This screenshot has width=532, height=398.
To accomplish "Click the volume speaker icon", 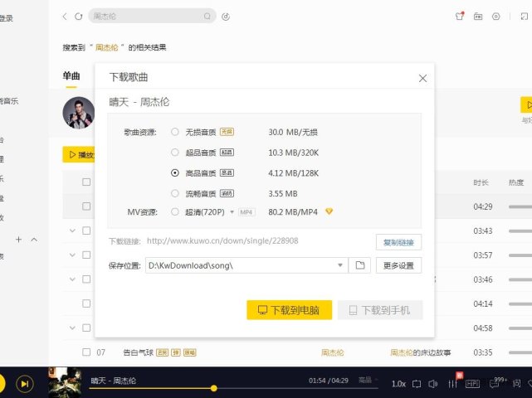I will click(433, 384).
